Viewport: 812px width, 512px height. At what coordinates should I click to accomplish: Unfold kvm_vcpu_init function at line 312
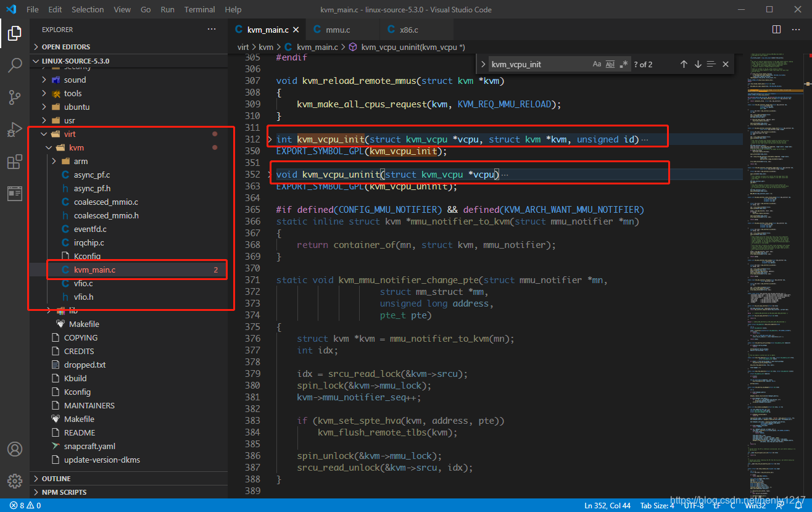click(270, 139)
